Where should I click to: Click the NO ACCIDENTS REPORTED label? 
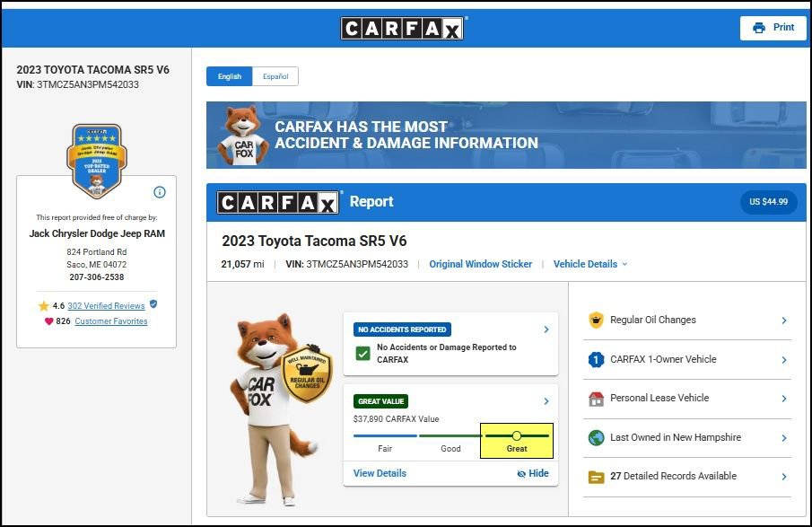[402, 329]
